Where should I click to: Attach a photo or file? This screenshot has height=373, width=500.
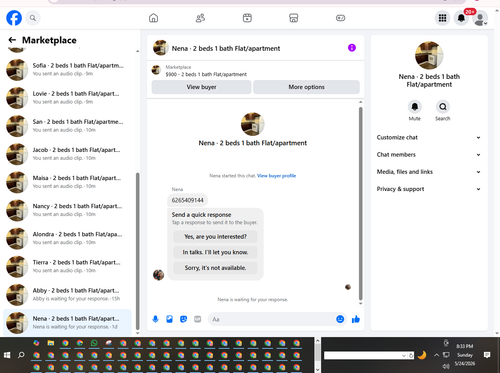pyautogui.click(x=169, y=319)
